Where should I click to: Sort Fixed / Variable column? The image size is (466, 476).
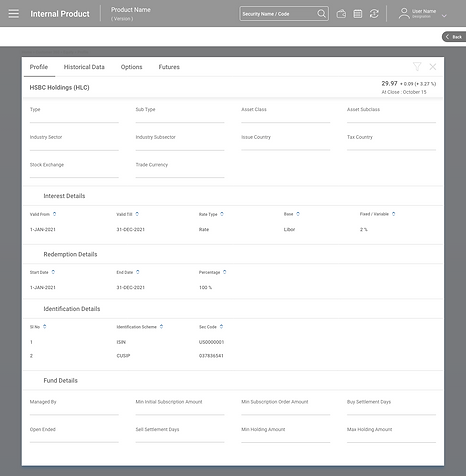[393, 214]
